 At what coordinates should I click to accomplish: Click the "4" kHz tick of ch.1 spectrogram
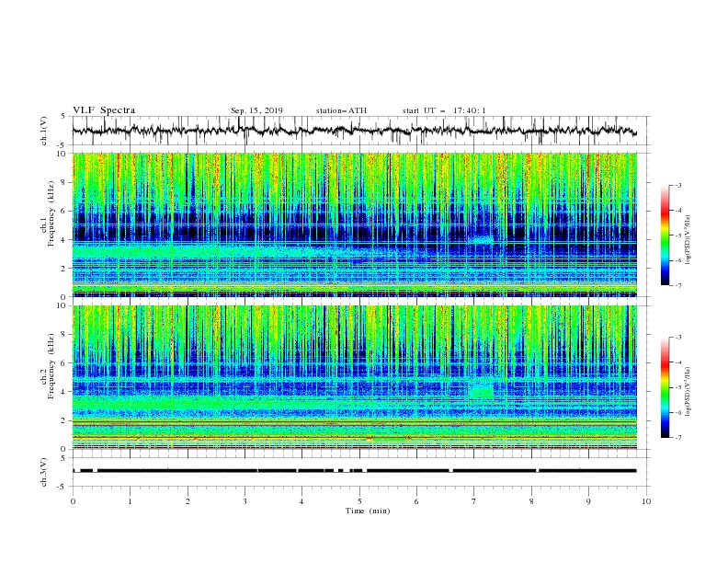[65, 239]
